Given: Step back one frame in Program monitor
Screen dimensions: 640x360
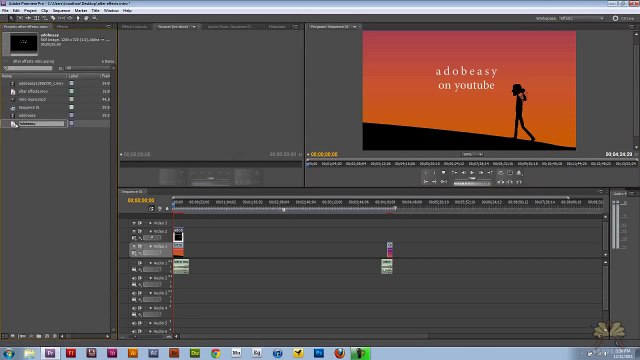Looking at the screenshot, I should point(464,173).
